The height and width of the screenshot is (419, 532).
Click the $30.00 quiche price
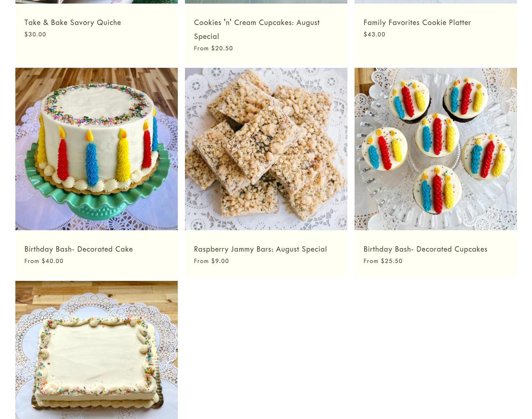35,34
